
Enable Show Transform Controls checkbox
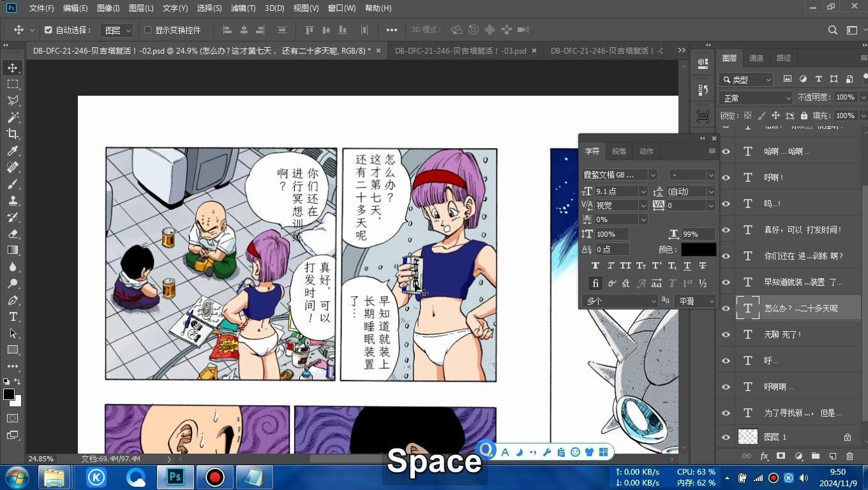[x=147, y=30]
